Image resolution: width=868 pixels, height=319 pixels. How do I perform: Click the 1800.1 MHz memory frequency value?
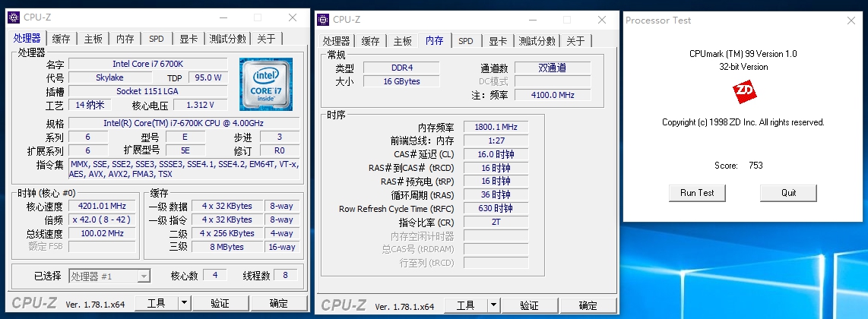click(496, 127)
